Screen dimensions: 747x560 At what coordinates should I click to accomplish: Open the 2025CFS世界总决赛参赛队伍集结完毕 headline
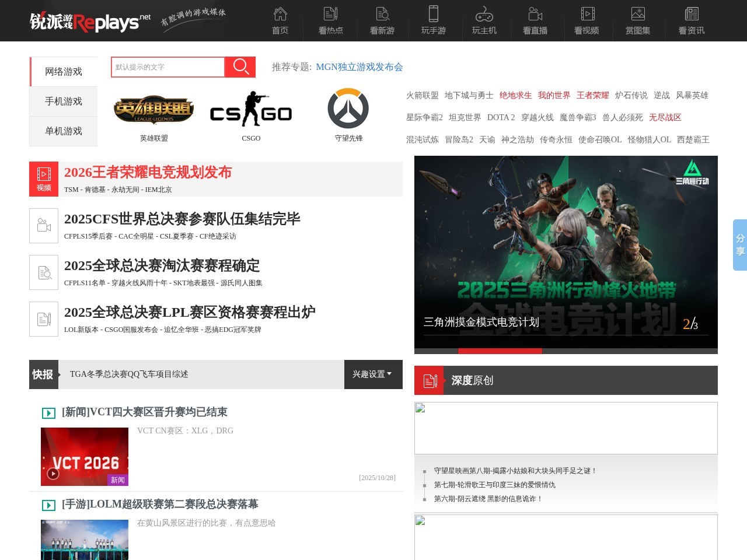click(182, 219)
